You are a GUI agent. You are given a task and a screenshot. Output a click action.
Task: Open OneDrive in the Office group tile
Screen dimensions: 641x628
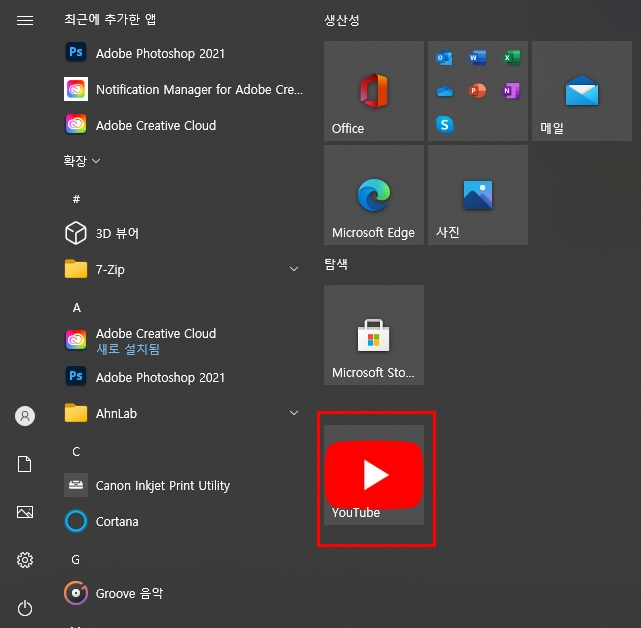444,91
